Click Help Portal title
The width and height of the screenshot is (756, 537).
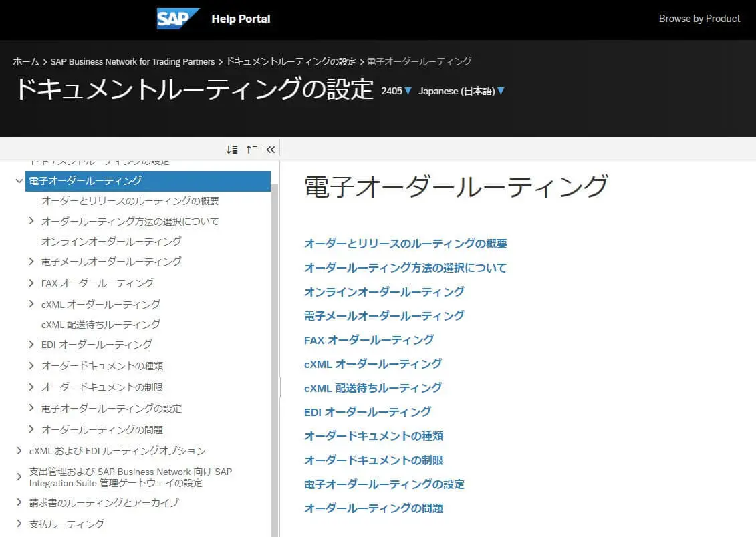click(241, 19)
